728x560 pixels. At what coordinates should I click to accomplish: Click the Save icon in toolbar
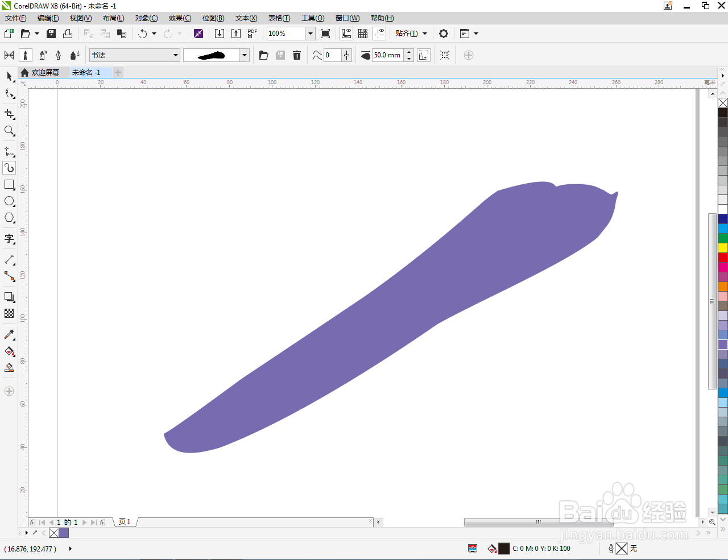(x=51, y=34)
